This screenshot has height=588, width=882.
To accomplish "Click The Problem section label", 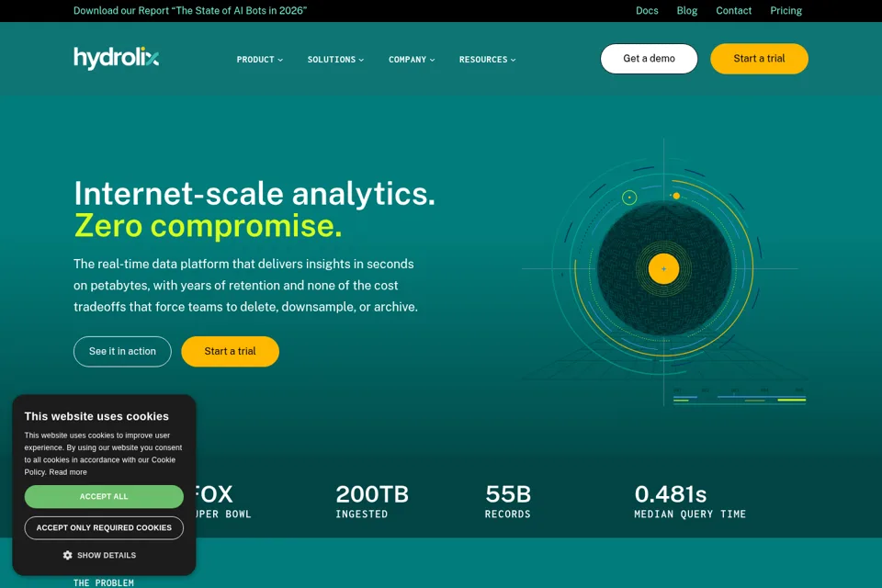I will point(104,582).
